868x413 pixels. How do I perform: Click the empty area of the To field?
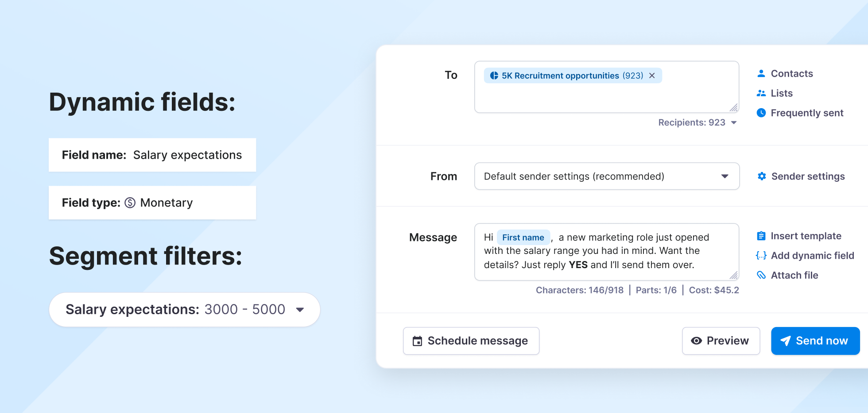[x=607, y=98]
